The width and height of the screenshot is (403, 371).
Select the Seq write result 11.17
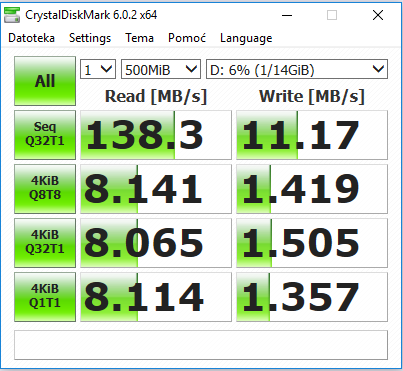pyautogui.click(x=312, y=135)
